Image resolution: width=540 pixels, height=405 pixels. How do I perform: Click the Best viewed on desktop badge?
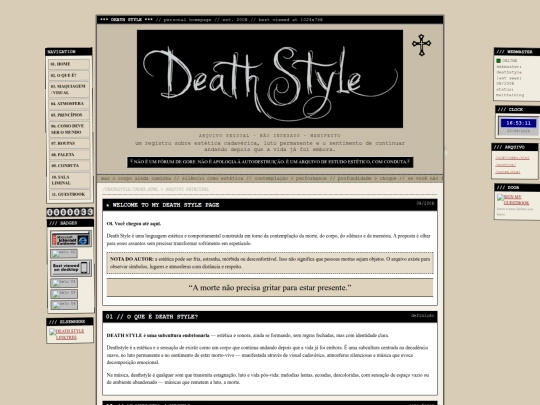[x=71, y=268]
